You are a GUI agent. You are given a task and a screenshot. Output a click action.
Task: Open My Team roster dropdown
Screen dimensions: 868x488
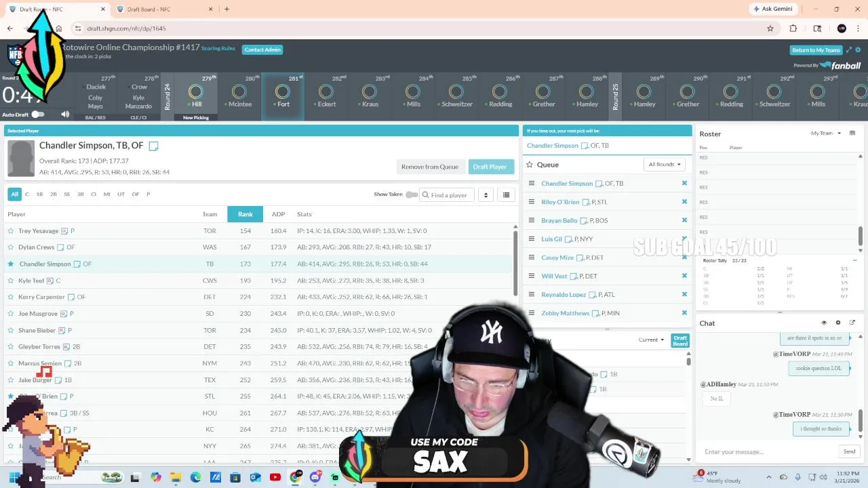(826, 134)
